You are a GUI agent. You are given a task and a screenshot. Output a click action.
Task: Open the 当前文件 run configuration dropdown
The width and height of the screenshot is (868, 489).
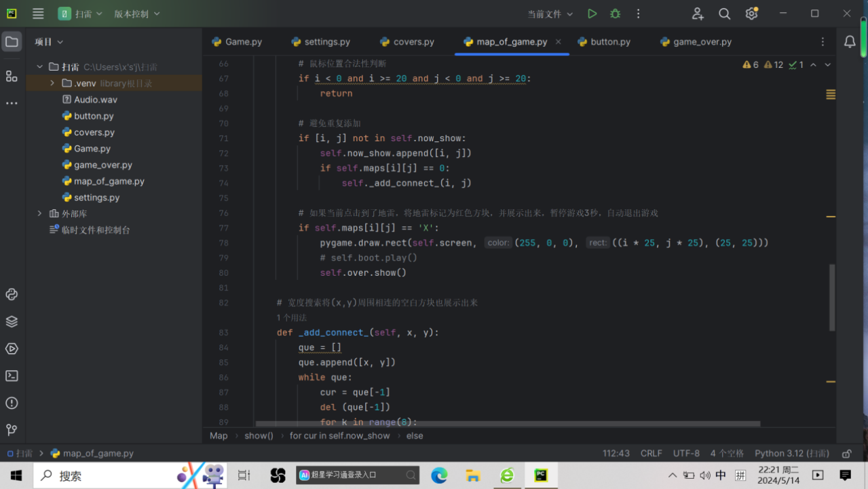[x=550, y=14]
